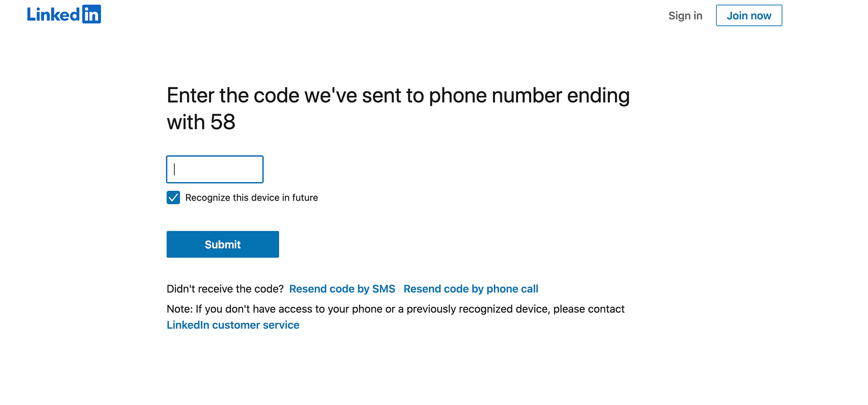868x405 pixels.
Task: Click the "Sign in" text beside Join now
Action: 685,16
